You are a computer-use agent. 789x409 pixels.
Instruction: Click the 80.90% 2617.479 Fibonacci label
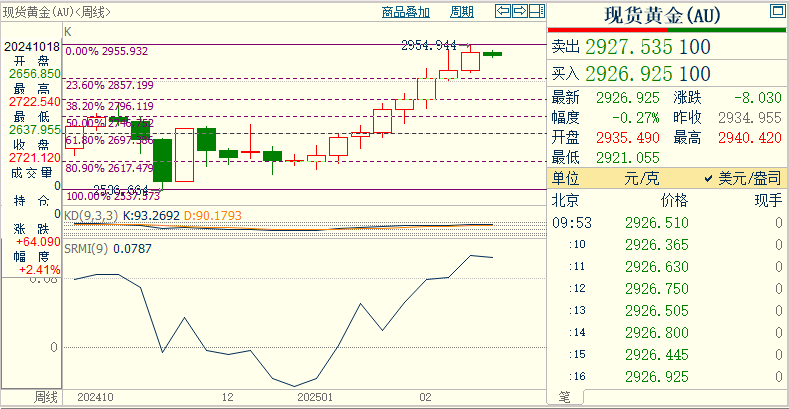[110, 168]
